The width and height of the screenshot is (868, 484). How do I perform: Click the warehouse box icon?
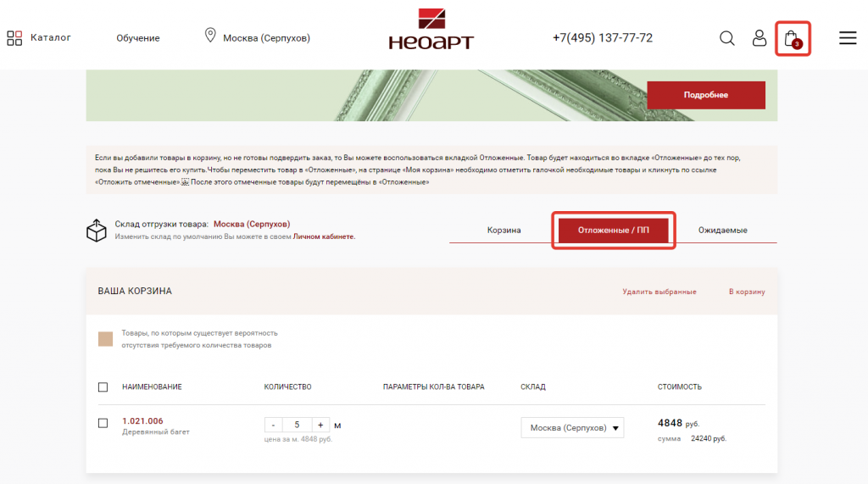97,231
